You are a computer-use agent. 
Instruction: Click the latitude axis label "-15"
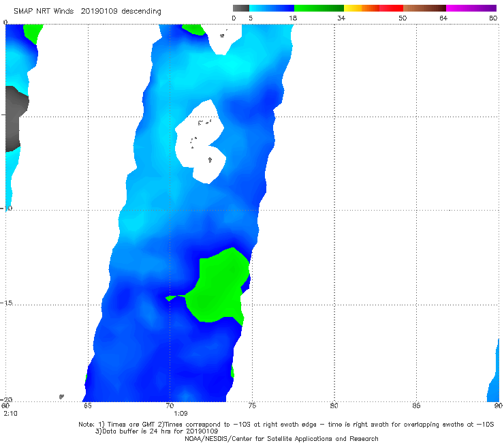coord(6,303)
